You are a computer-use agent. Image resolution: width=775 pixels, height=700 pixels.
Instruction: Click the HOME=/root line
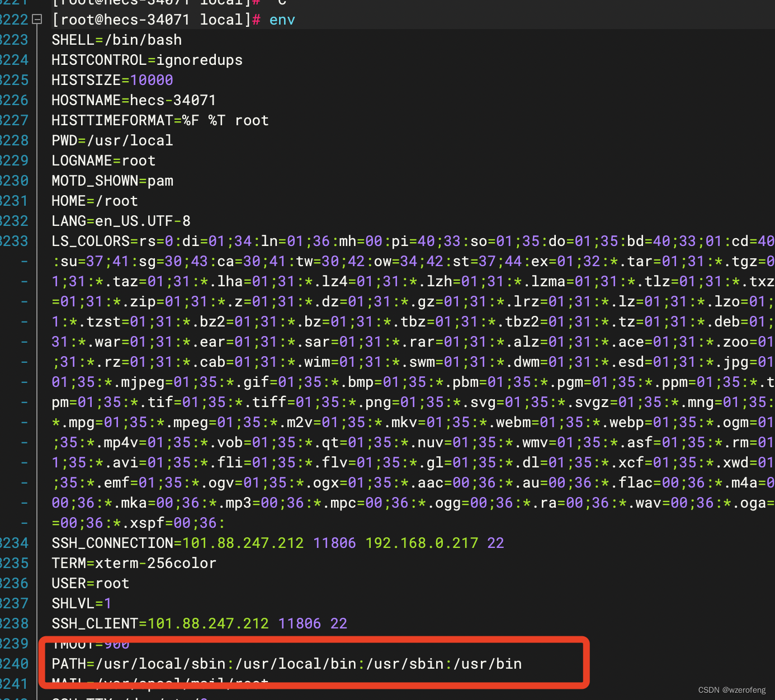pos(95,201)
